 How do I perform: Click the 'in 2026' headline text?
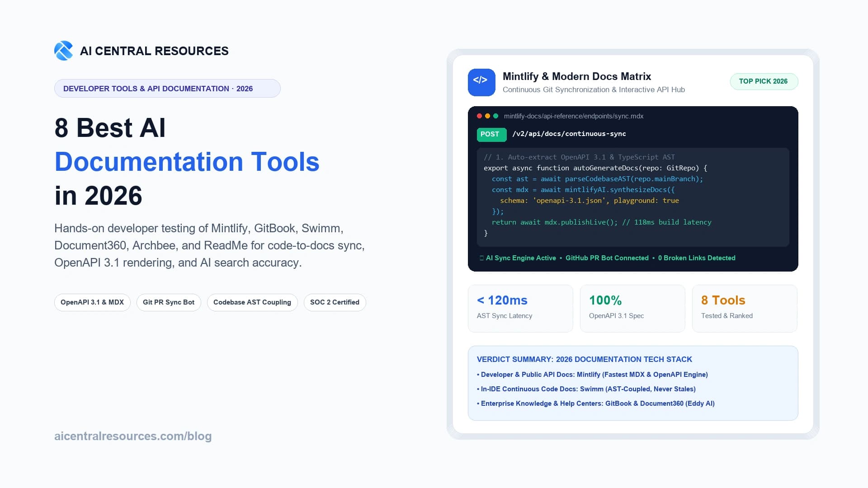click(98, 196)
